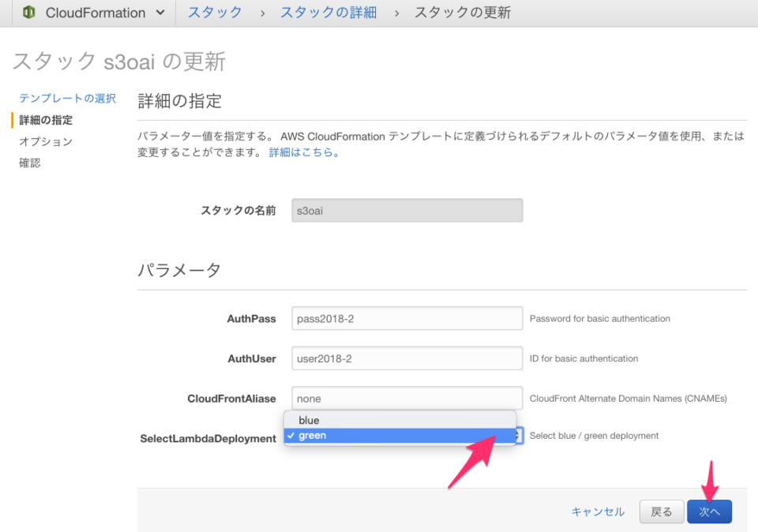Click the AuthPass password input field
The width and height of the screenshot is (758, 532).
point(406,318)
